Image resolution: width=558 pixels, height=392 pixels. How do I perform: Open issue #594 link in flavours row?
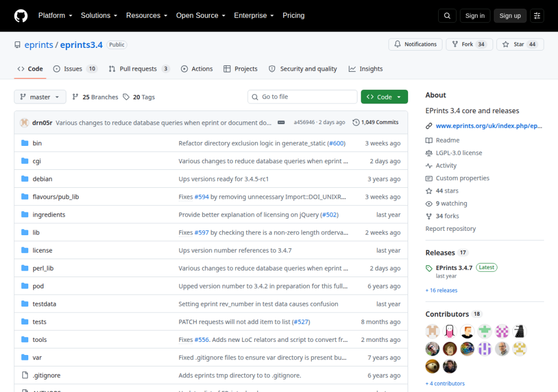pos(202,197)
